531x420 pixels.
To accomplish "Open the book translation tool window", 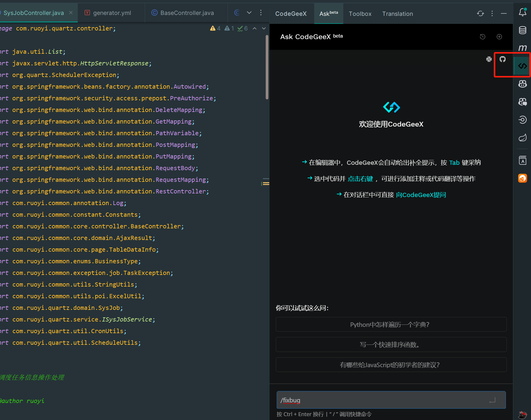I will 522,160.
